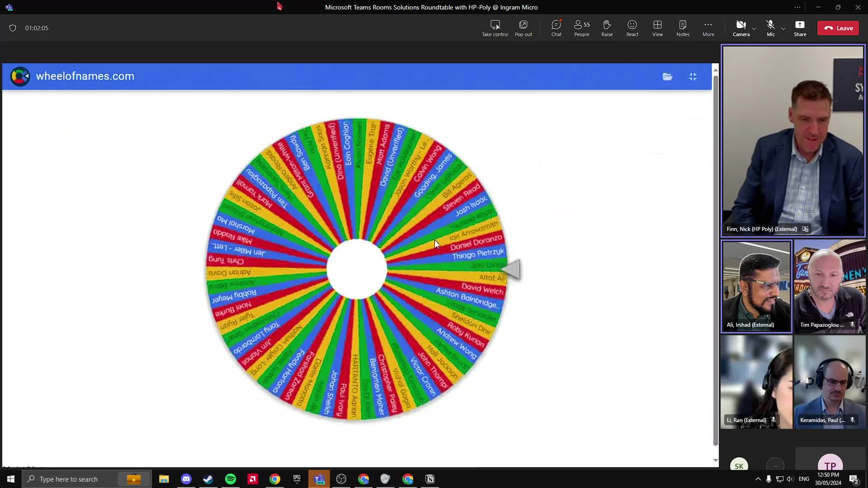Toggle the Camera on
Screen dimensions: 868x488
click(x=741, y=28)
